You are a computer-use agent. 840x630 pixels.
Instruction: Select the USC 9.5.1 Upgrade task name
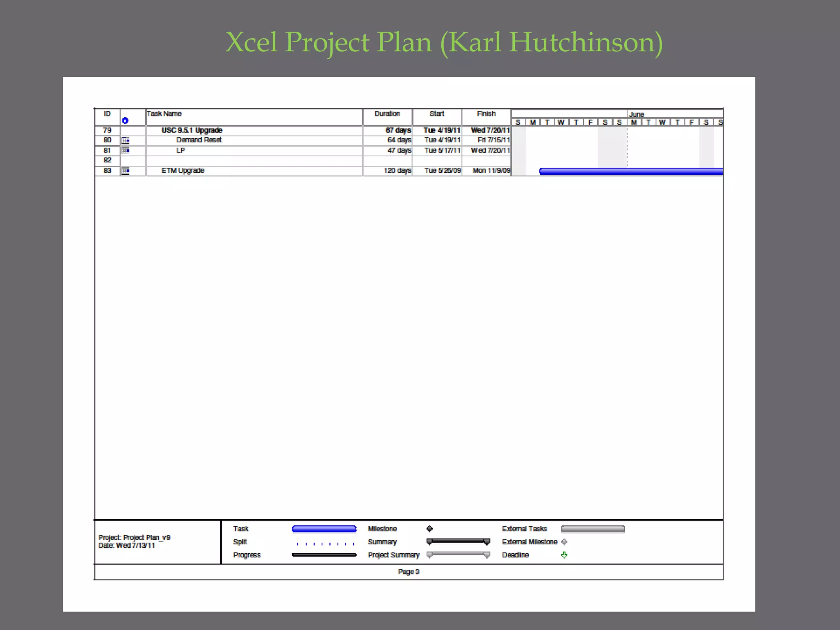(x=192, y=130)
